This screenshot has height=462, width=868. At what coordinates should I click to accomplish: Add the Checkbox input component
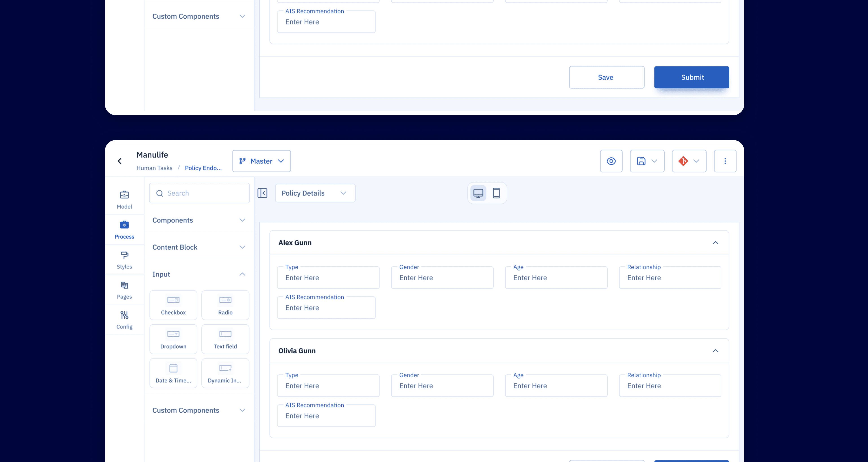pos(173,305)
